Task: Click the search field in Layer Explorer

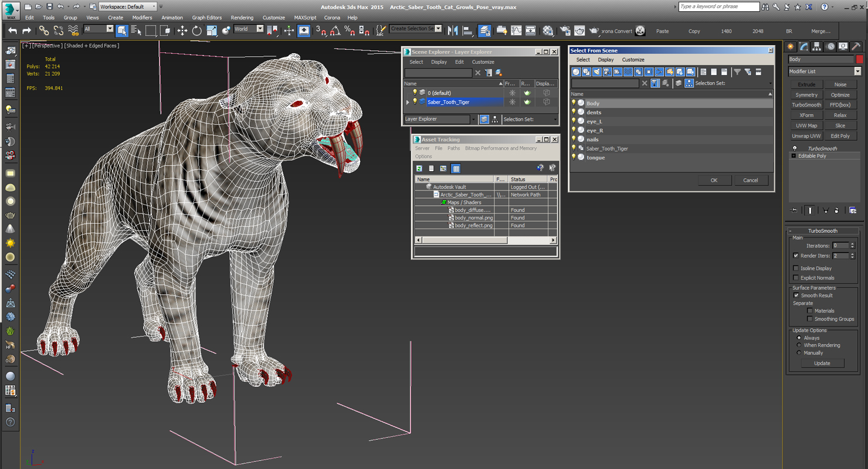Action: point(438,73)
